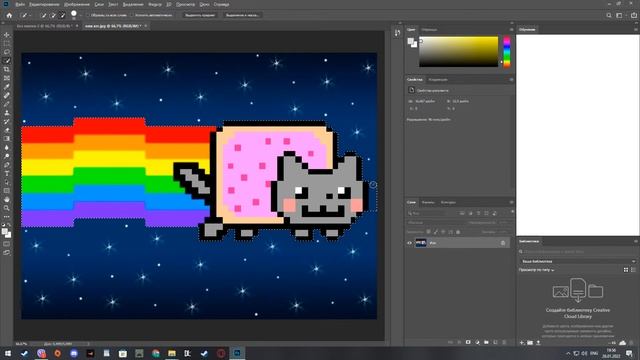Open the File menu
640x360 pixels.
pos(20,4)
